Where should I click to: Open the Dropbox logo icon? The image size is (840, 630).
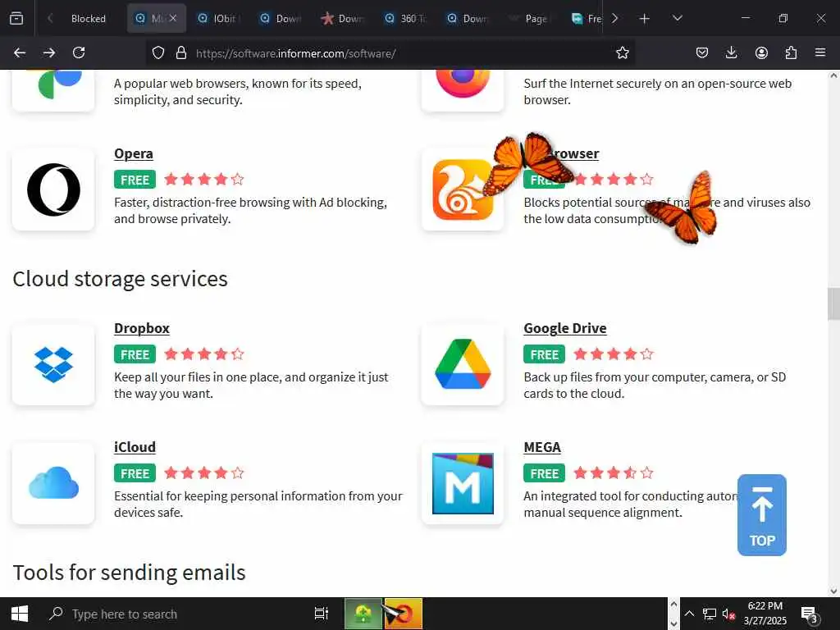click(53, 364)
